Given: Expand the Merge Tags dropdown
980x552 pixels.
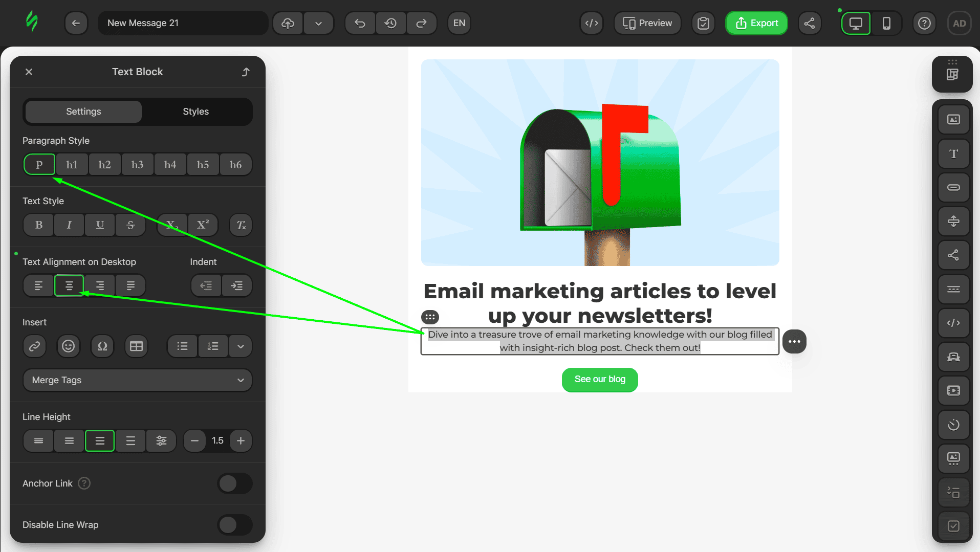Looking at the screenshot, I should coord(137,380).
